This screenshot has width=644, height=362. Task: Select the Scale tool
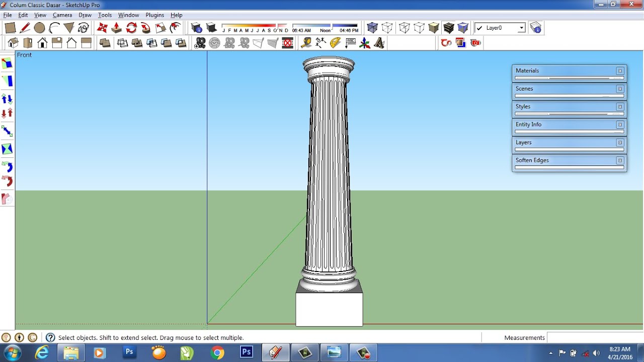click(x=160, y=28)
